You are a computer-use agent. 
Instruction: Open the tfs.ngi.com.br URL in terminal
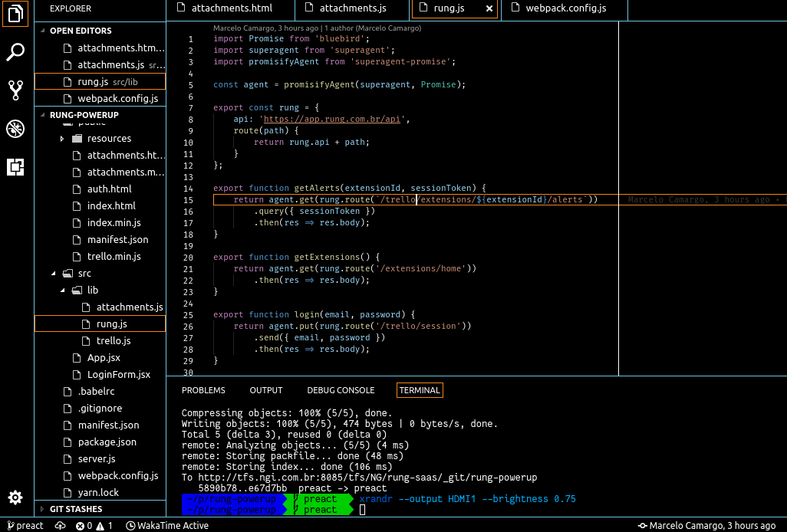[367, 478]
